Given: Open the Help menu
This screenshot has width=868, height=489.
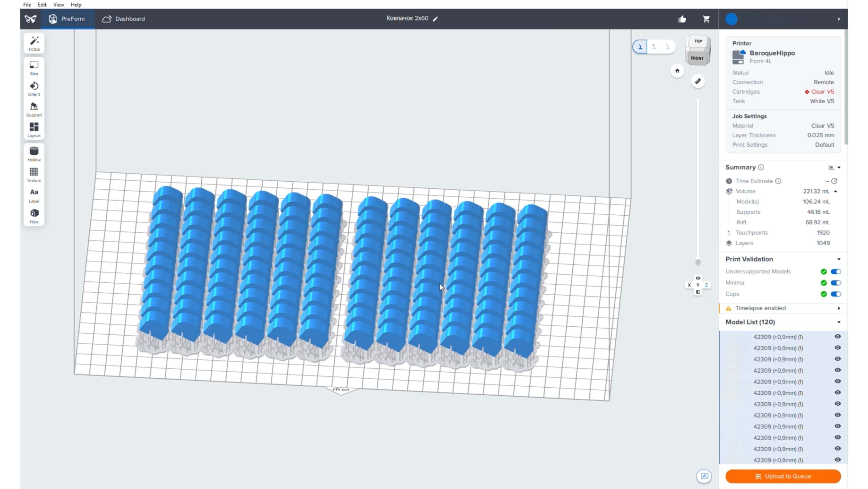Looking at the screenshot, I should point(76,5).
